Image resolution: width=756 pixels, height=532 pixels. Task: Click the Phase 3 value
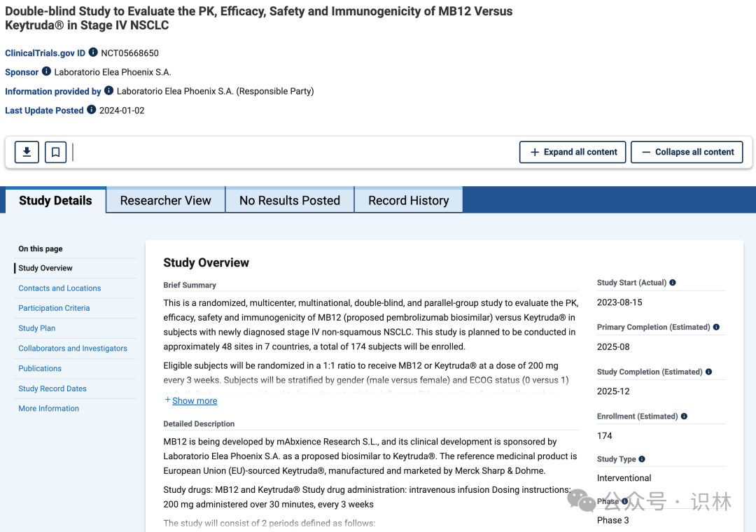(612, 520)
